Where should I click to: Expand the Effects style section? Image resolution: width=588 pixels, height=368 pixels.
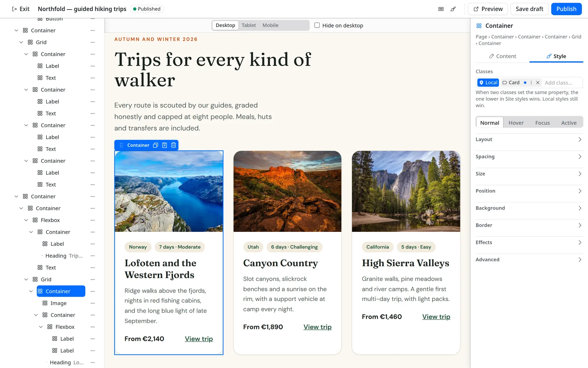click(x=529, y=243)
